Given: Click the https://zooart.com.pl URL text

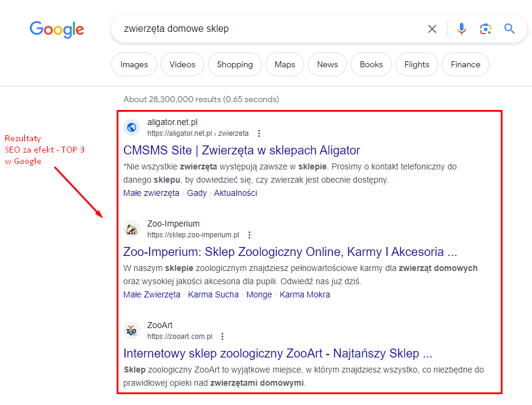Looking at the screenshot, I should click(x=180, y=336).
